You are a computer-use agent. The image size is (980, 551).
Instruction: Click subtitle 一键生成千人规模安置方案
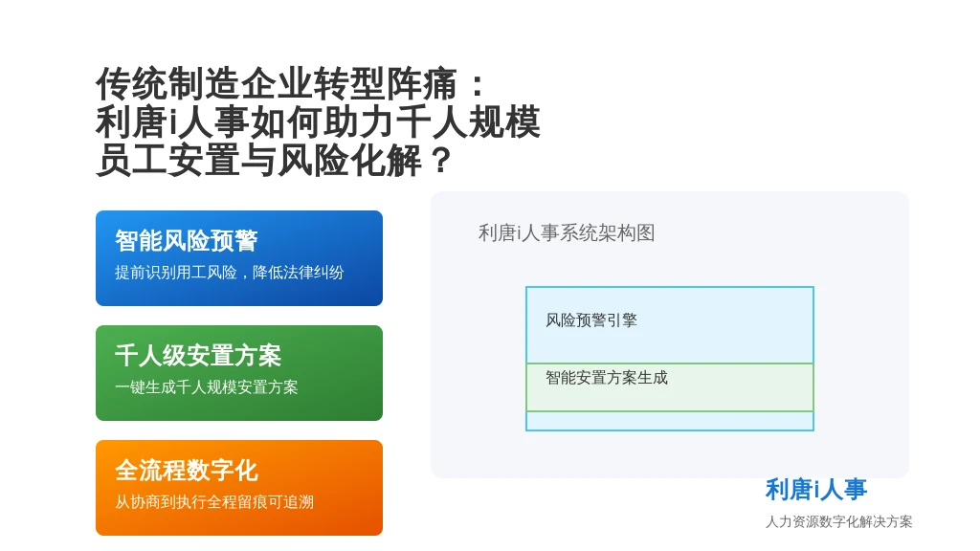tap(207, 387)
